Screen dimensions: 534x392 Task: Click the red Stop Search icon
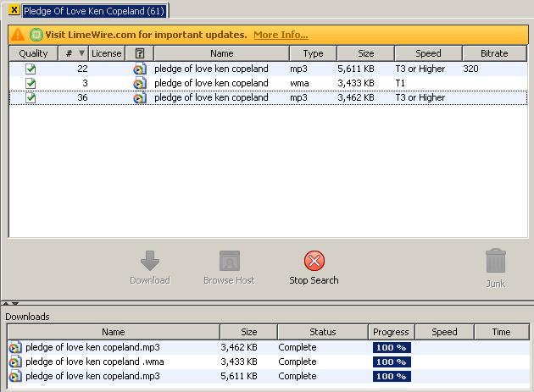click(314, 261)
